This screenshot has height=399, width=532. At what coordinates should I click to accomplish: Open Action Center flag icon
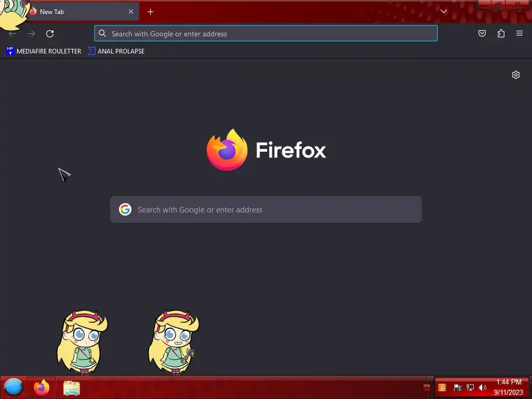[x=457, y=388]
